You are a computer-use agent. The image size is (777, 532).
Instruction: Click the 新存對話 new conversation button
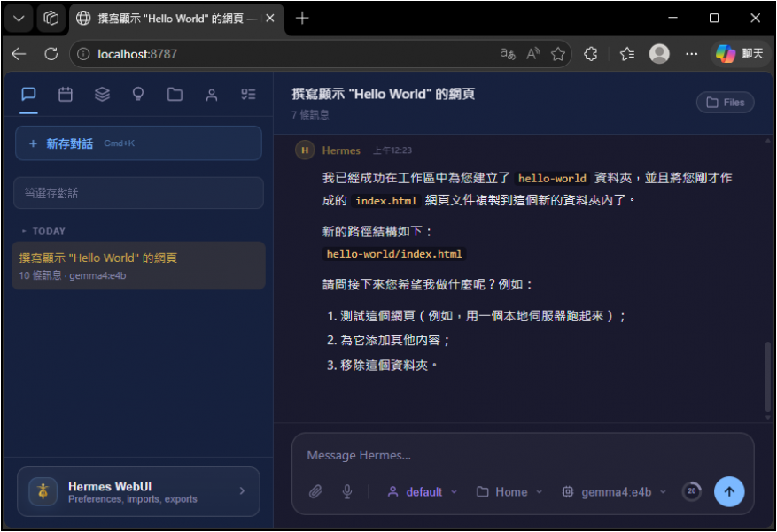[x=138, y=143]
